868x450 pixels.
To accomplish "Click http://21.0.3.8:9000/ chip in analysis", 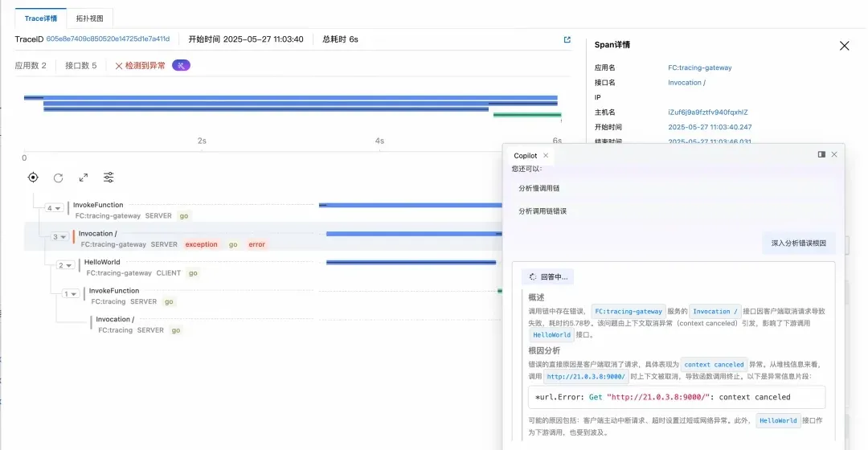I will point(586,376).
